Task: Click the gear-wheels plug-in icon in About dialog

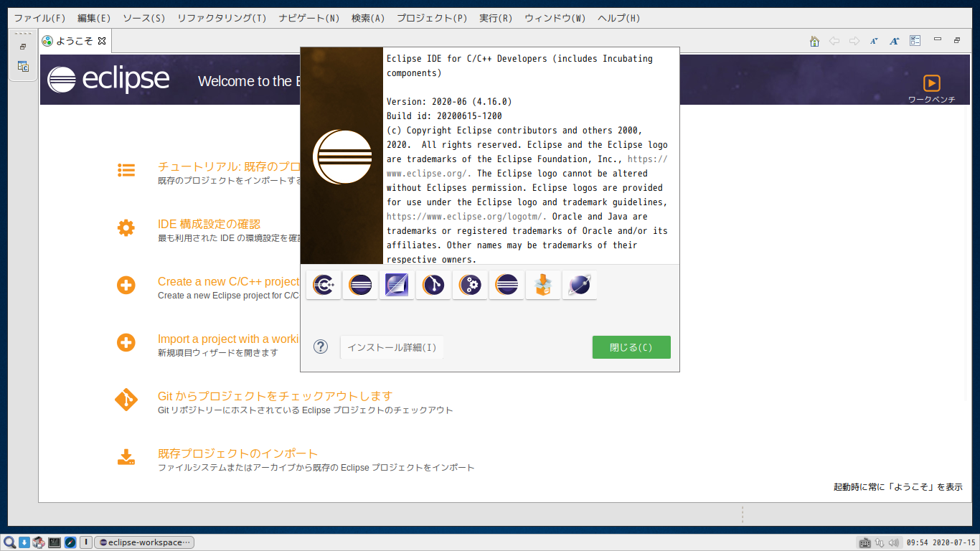Action: click(x=470, y=285)
